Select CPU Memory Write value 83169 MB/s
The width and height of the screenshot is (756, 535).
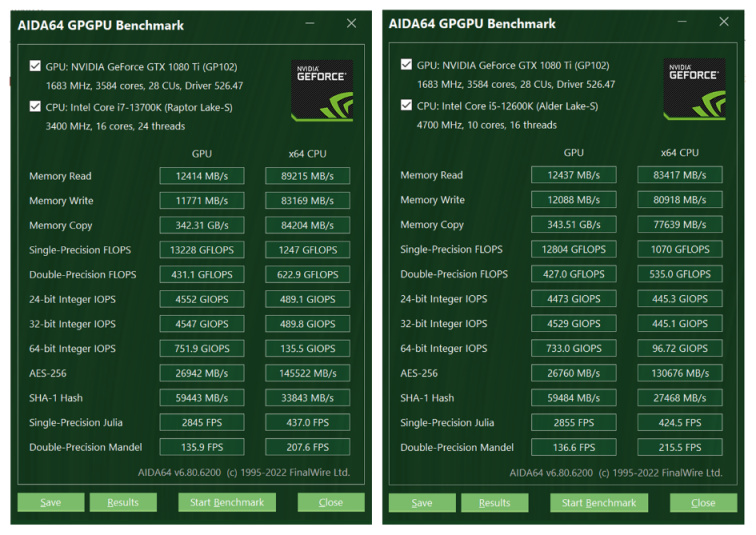308,201
